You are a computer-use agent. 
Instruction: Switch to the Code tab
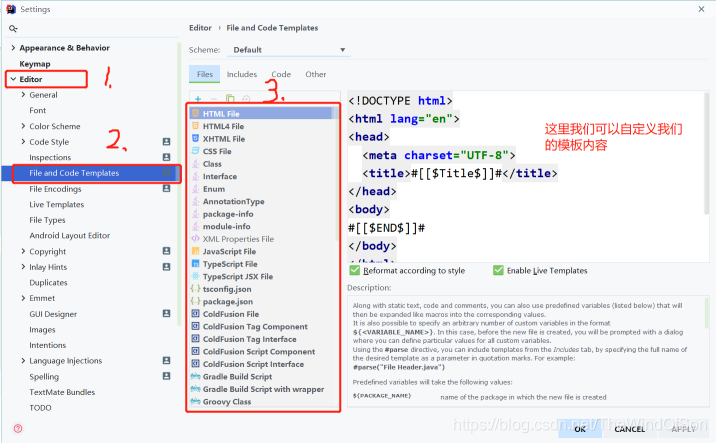coord(281,74)
